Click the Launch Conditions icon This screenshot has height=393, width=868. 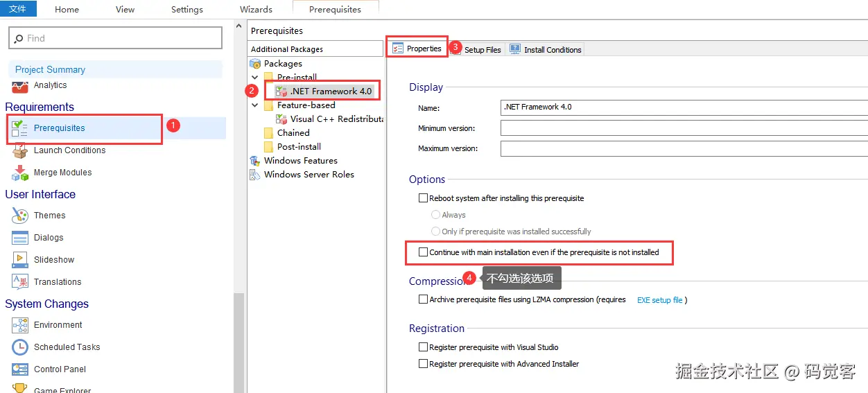[20, 150]
